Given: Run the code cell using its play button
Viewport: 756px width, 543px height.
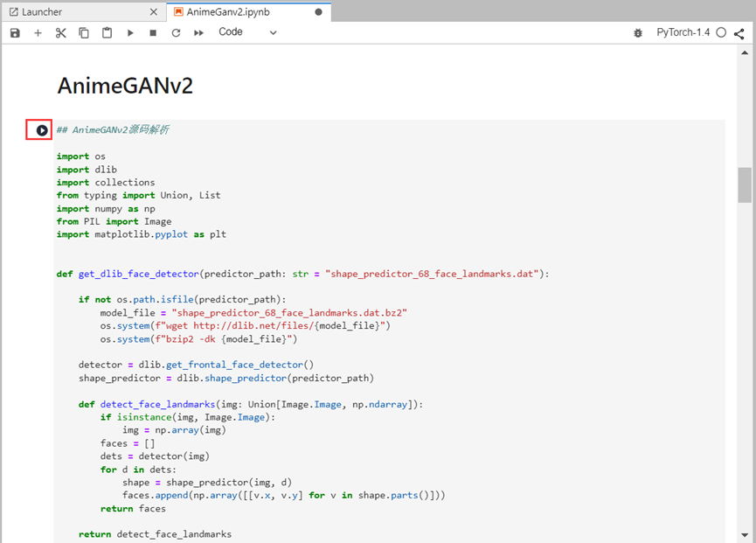Looking at the screenshot, I should coord(42,130).
